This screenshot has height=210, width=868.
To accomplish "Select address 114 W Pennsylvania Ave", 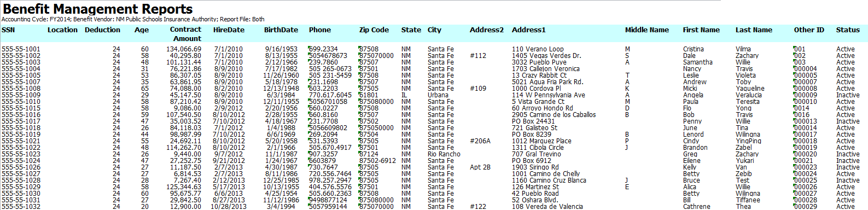I will click(549, 95).
